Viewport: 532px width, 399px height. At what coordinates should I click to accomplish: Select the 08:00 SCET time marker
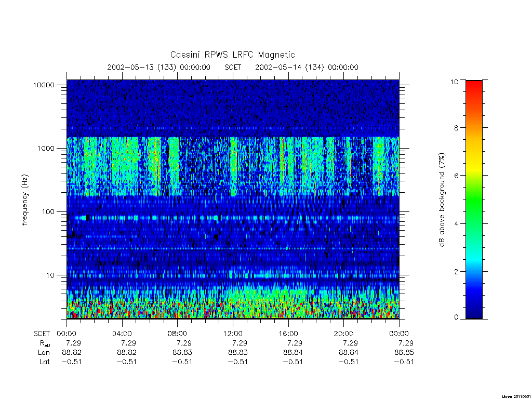[178, 334]
